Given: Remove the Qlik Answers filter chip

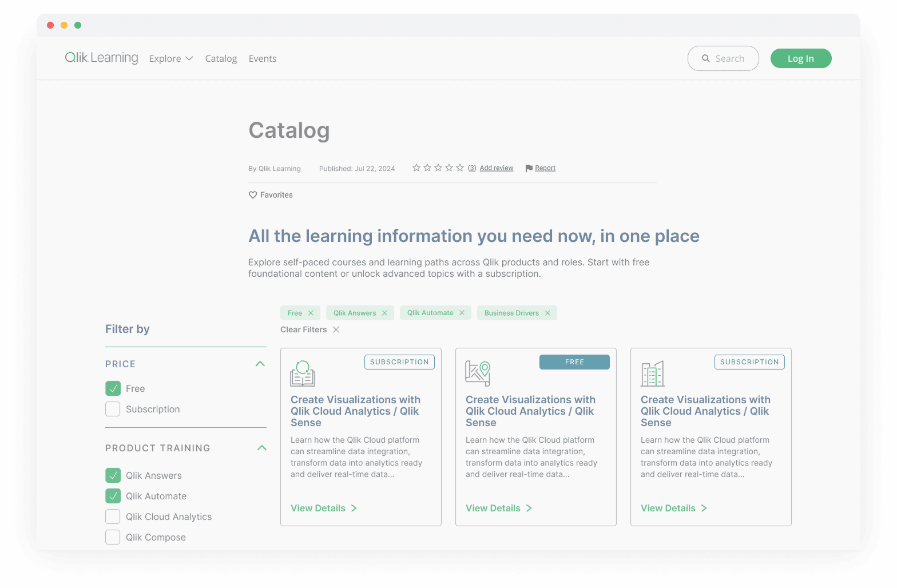Looking at the screenshot, I should coord(384,313).
